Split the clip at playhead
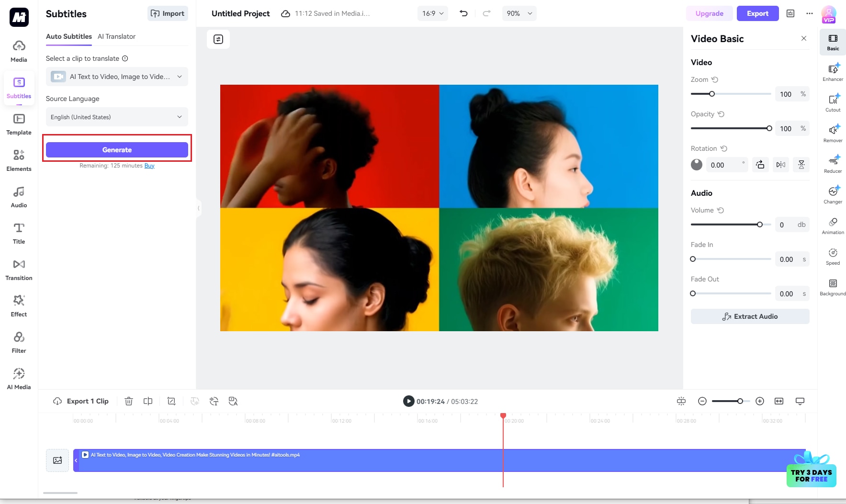The width and height of the screenshot is (846, 504). 148,401
